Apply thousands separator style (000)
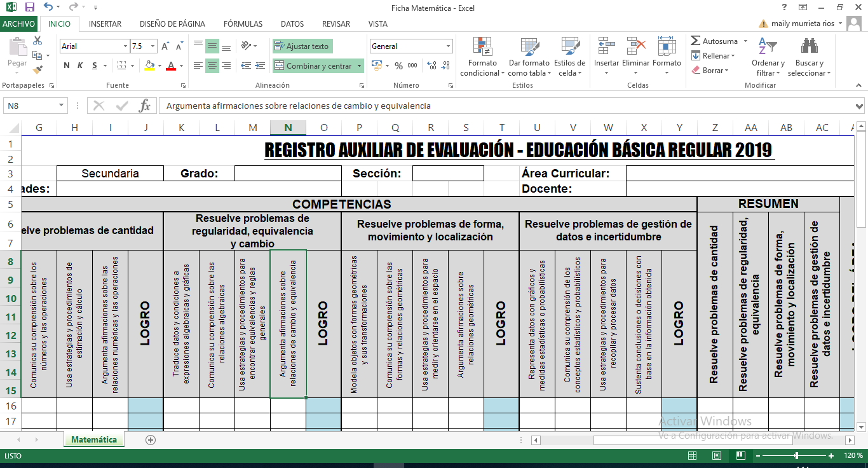This screenshot has height=468, width=868. click(413, 65)
